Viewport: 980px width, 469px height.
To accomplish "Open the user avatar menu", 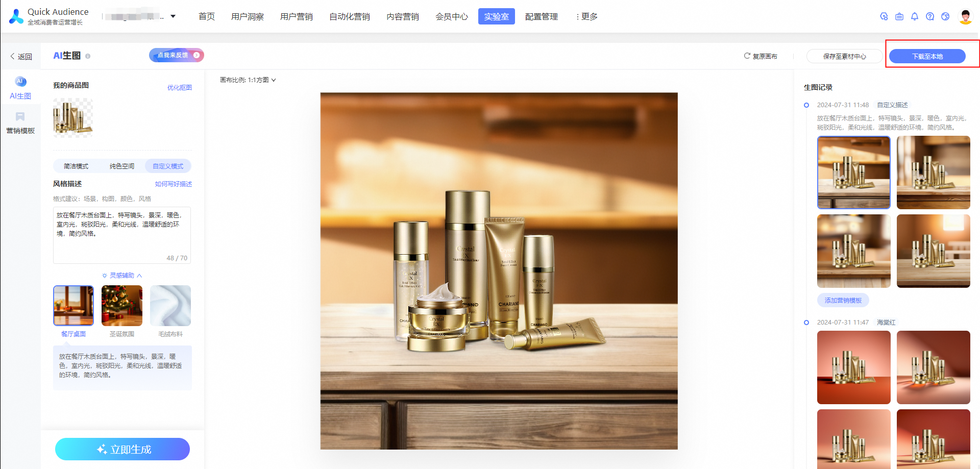I will pos(965,16).
